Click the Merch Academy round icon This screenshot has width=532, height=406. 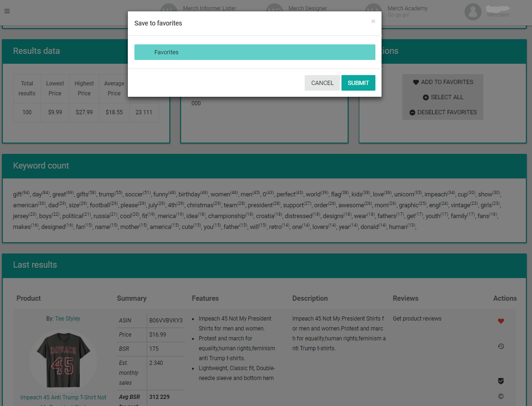[x=374, y=8]
